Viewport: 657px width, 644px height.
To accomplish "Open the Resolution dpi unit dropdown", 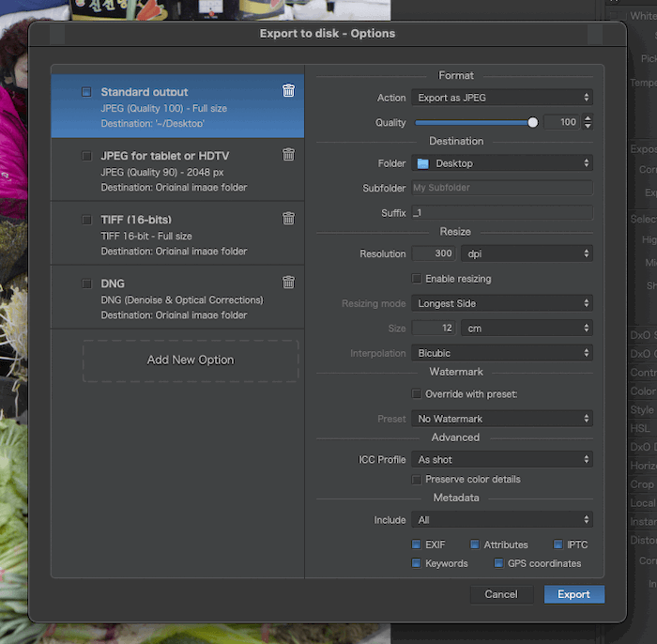I will click(526, 253).
